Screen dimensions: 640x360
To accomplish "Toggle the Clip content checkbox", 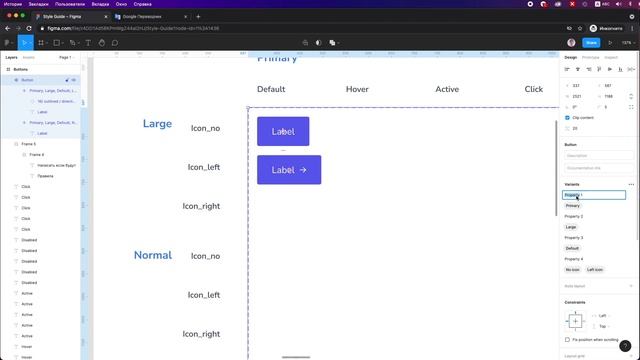I will (x=567, y=118).
